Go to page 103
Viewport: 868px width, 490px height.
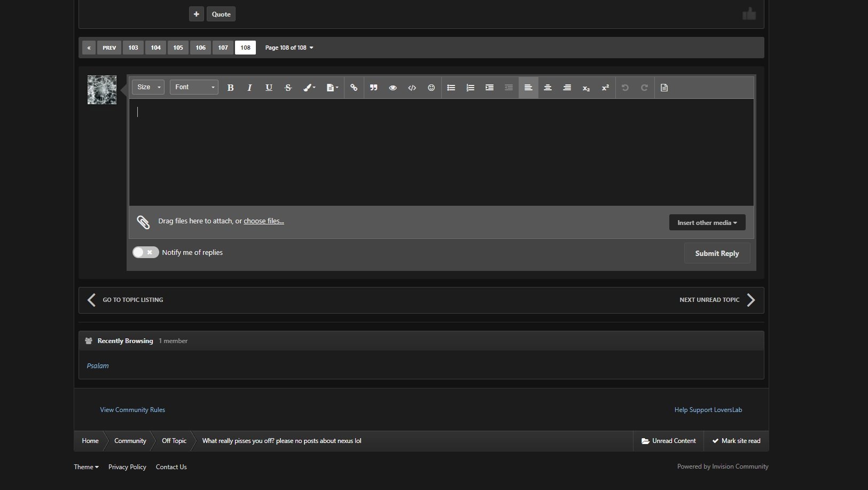coord(133,48)
